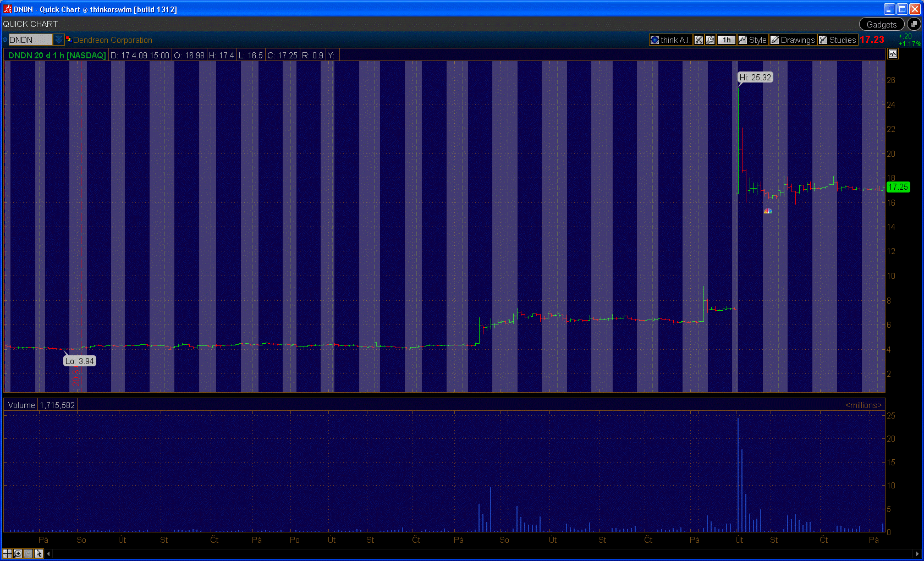Click the Dendreon Corporation company name

(113, 40)
